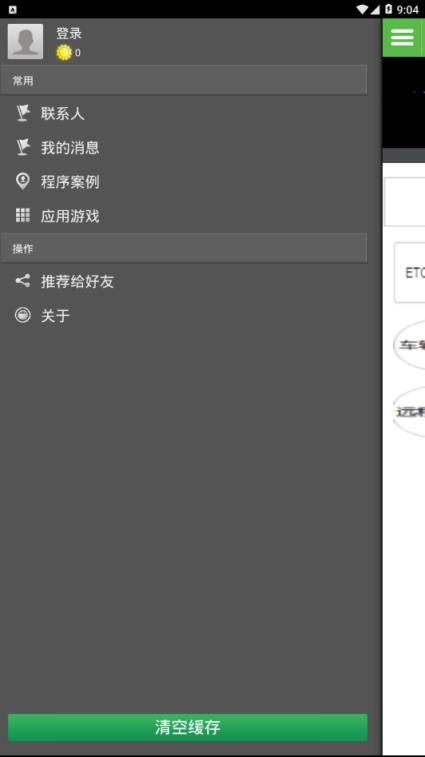425x757 pixels.
Task: Tap the green hamburger menu button
Action: (x=402, y=38)
